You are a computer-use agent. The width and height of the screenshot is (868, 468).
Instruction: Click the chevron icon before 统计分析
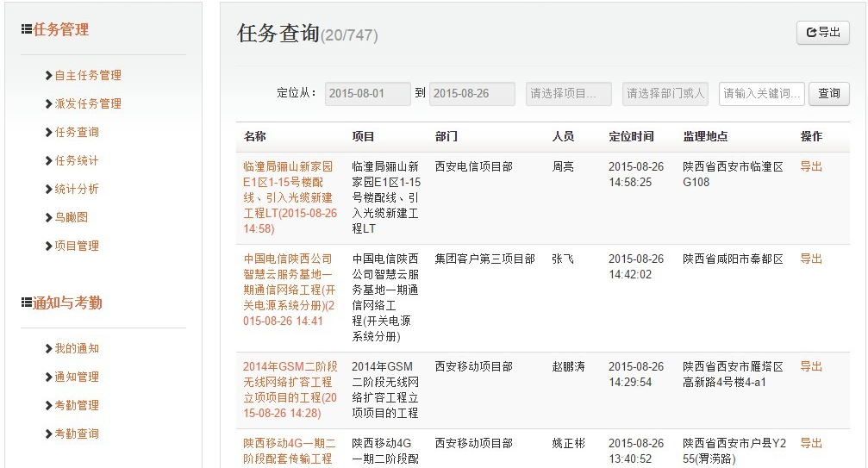[49, 189]
